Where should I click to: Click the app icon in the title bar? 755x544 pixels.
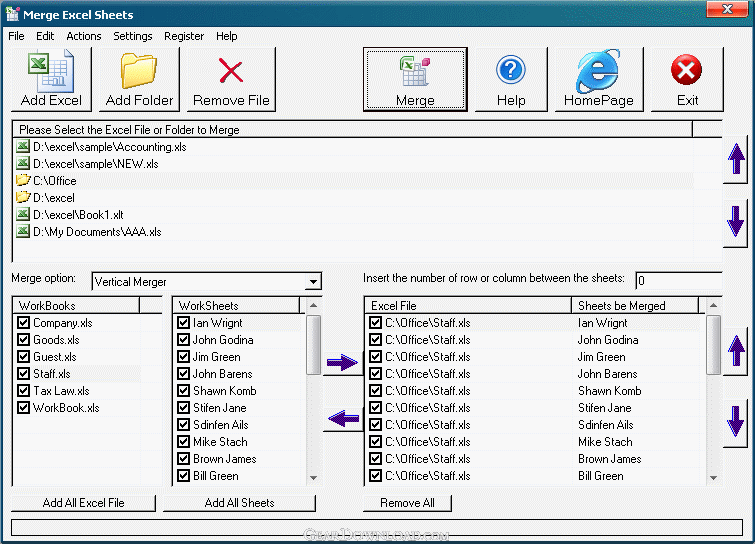click(x=13, y=14)
